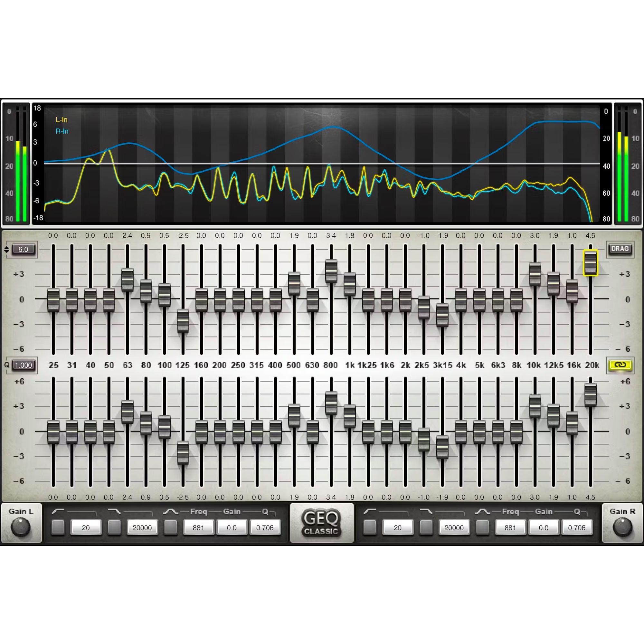The image size is (644, 644).
Task: Click the right bell Gain field showing 0.0
Action: click(543, 528)
